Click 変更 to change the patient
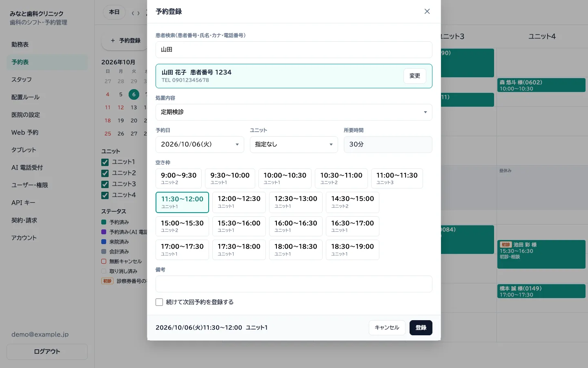The width and height of the screenshot is (588, 368). point(414,76)
